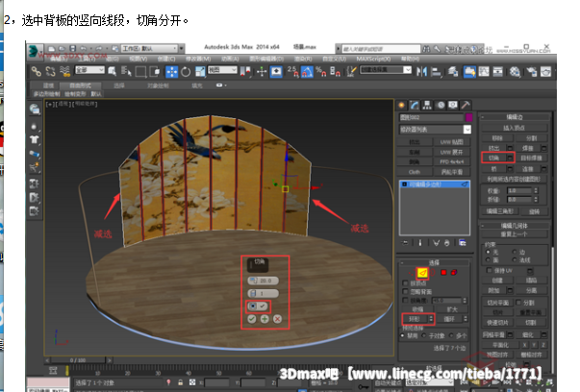Screen dimensions: 580x392
Task: Select the 面 constraint radio button
Action: click(x=488, y=259)
